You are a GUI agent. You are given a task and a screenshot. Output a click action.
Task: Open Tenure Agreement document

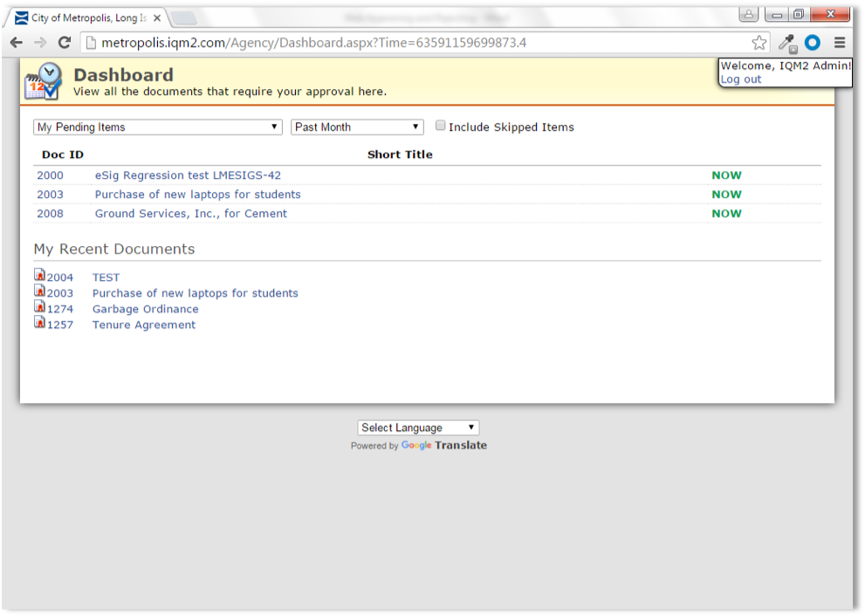pyautogui.click(x=144, y=325)
